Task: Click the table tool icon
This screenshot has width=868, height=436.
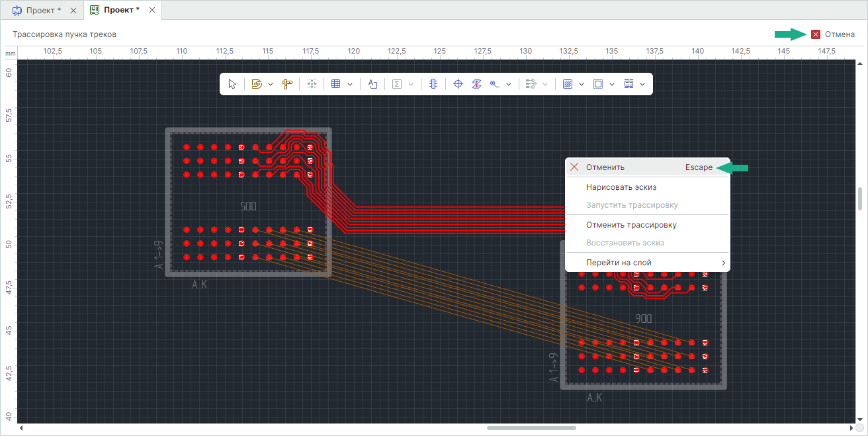Action: click(x=335, y=84)
